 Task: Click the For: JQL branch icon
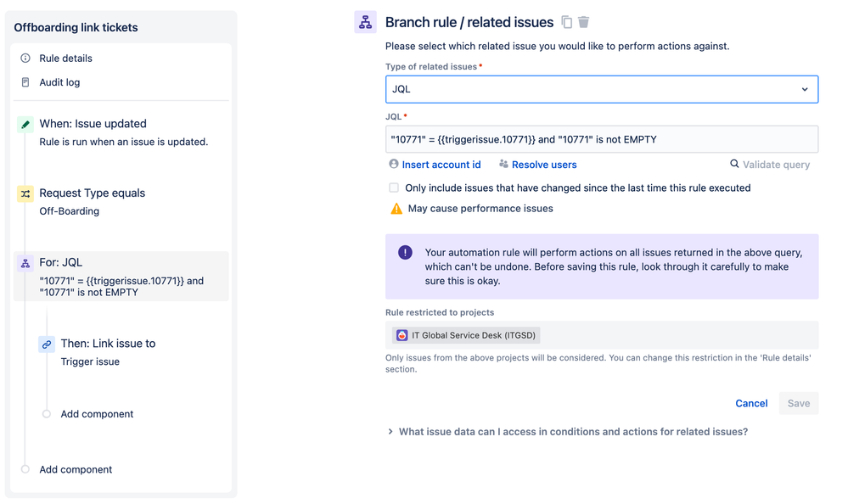tap(25, 263)
